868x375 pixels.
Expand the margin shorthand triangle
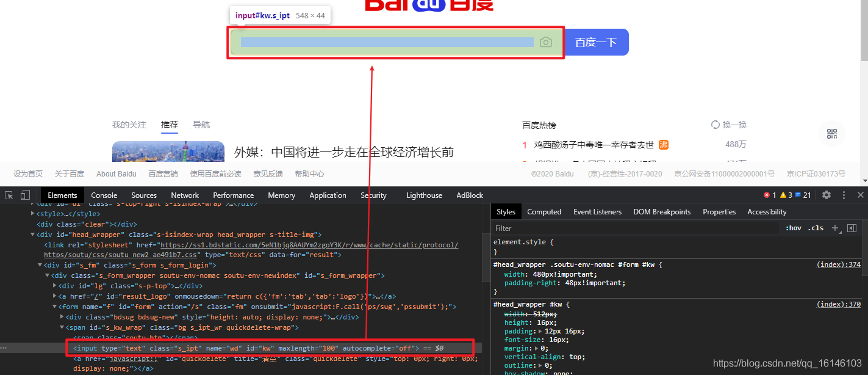point(536,348)
